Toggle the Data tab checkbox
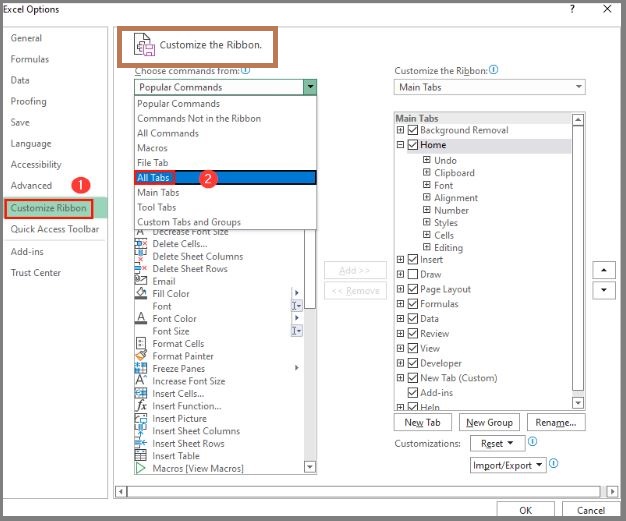 (413, 319)
